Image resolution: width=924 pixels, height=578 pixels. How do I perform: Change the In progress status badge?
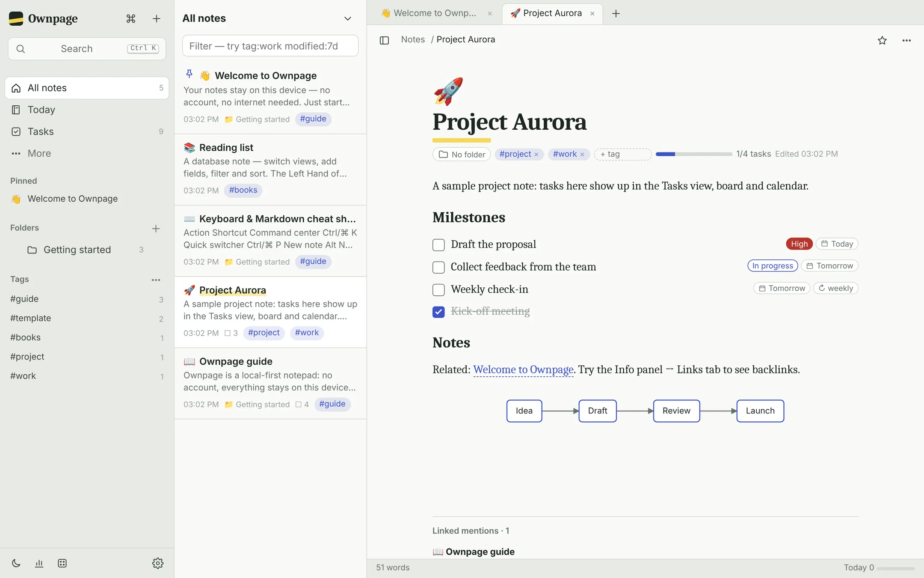coord(773,265)
